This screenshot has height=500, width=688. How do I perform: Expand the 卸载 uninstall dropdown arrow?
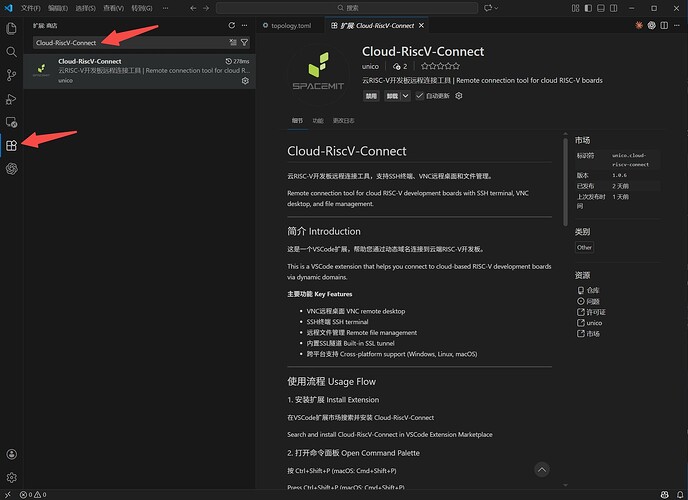406,96
